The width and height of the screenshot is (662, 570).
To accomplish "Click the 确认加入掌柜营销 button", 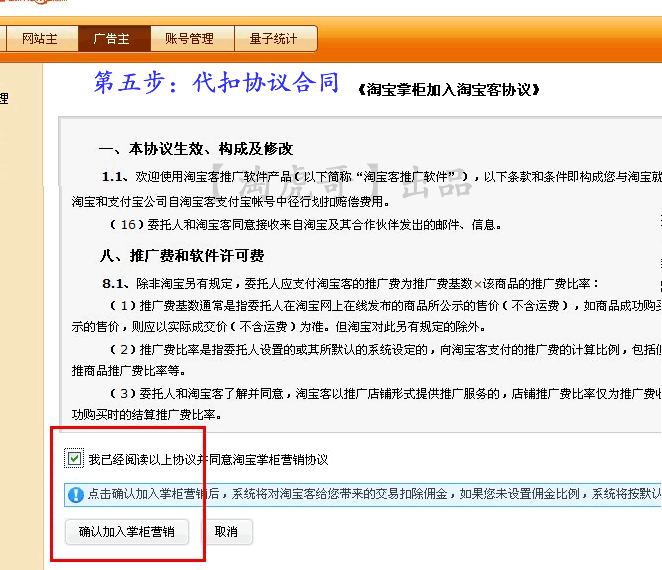I will [x=127, y=532].
